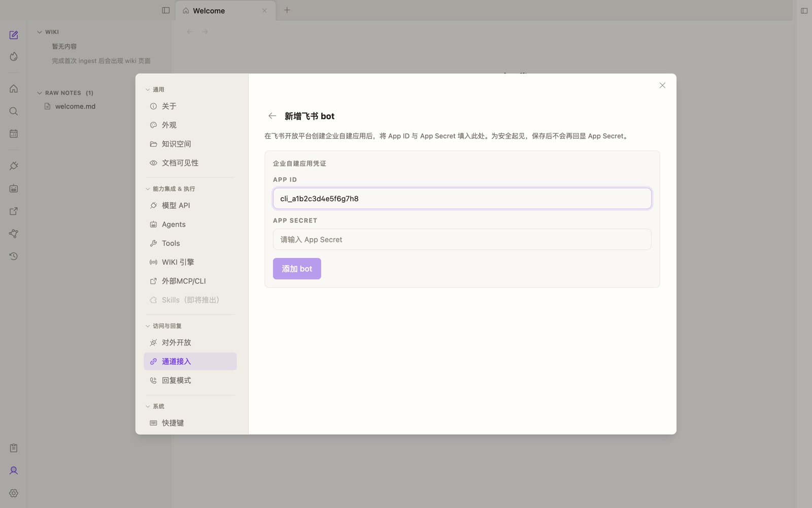Open the 外观 settings page
The image size is (812, 508).
[x=190, y=125]
